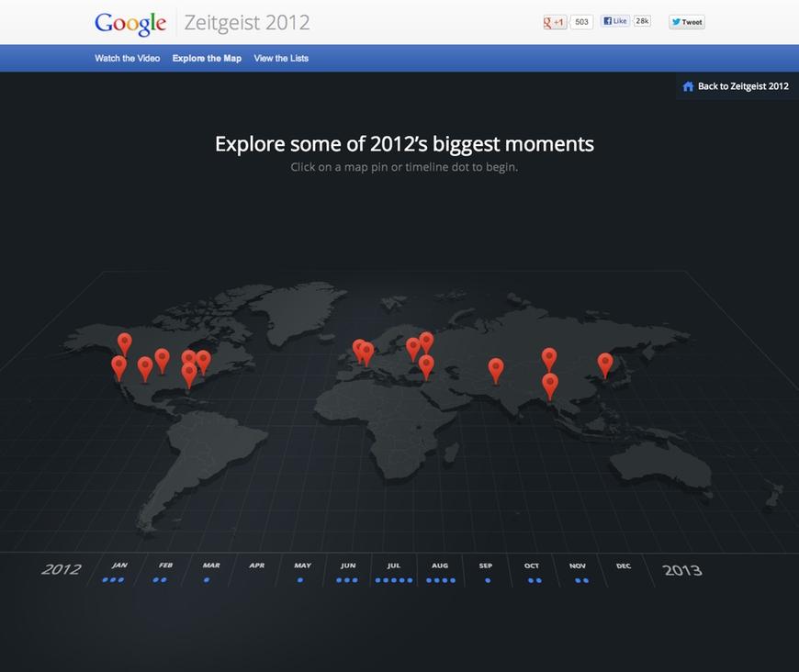Select the second dot under OCT
This screenshot has width=799, height=672.
pyautogui.click(x=538, y=580)
